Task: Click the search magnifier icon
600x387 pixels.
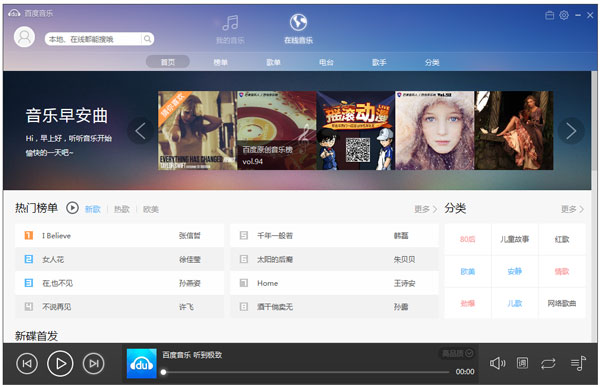Action: pyautogui.click(x=147, y=39)
